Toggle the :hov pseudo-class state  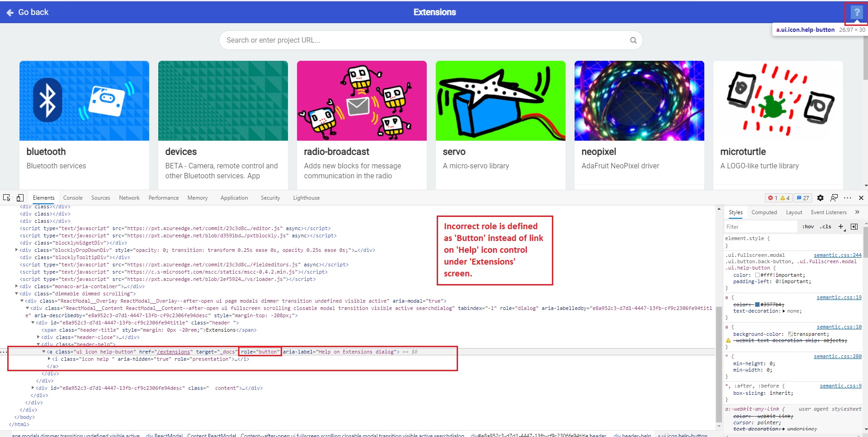click(808, 226)
